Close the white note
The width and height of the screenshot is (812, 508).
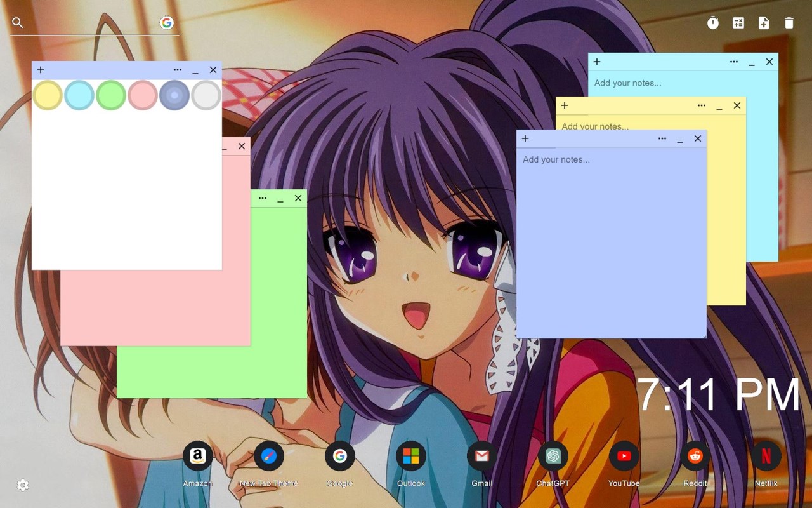tap(213, 70)
